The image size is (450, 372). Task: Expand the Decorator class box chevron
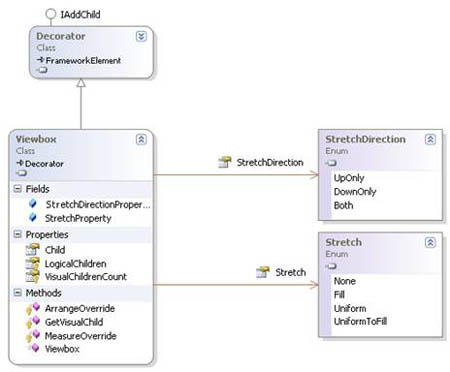141,36
